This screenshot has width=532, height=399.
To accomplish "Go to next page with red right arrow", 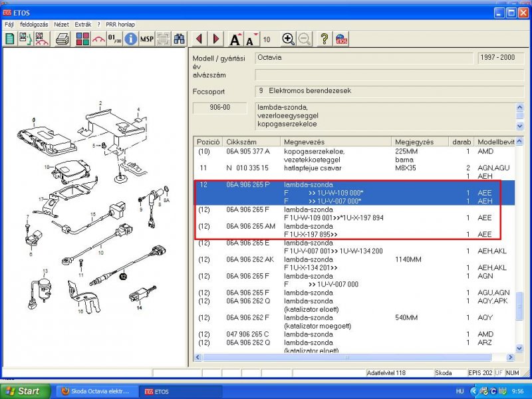I will point(215,39).
